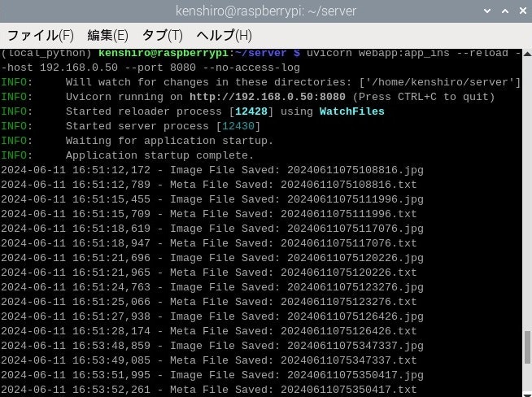Screen dimensions: 532x397
Task: Click the 'Press CTRL+C to quit' text
Action: pyautogui.click(x=424, y=97)
